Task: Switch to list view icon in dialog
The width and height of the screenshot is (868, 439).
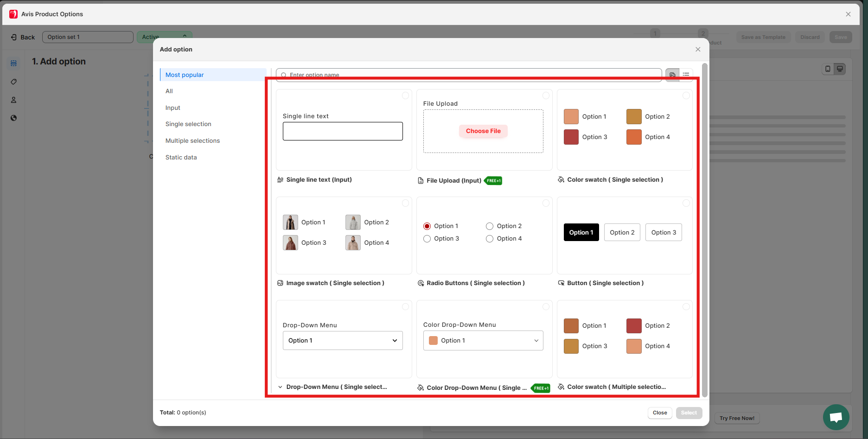Action: click(x=686, y=75)
